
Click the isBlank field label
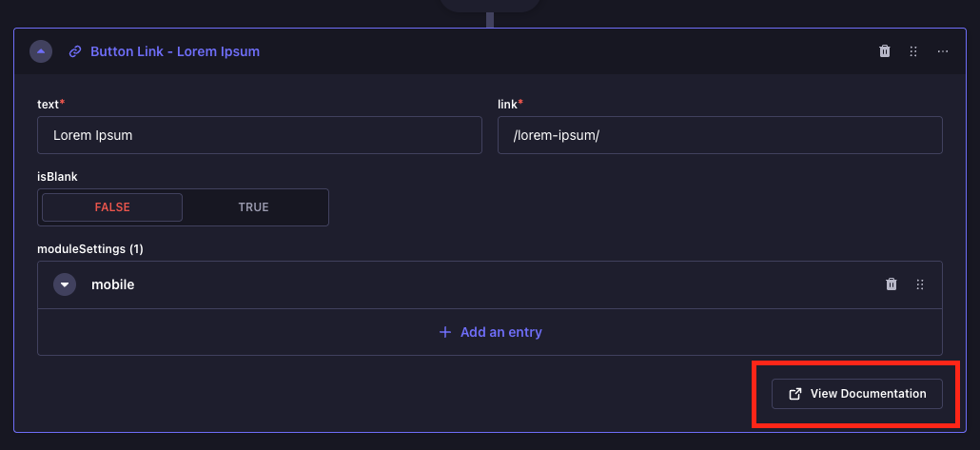pyautogui.click(x=57, y=176)
